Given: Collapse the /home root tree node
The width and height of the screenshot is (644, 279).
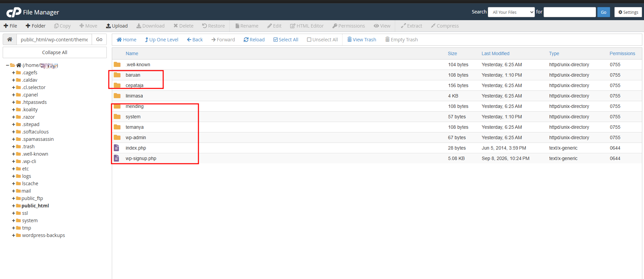Looking at the screenshot, I should coord(7,65).
